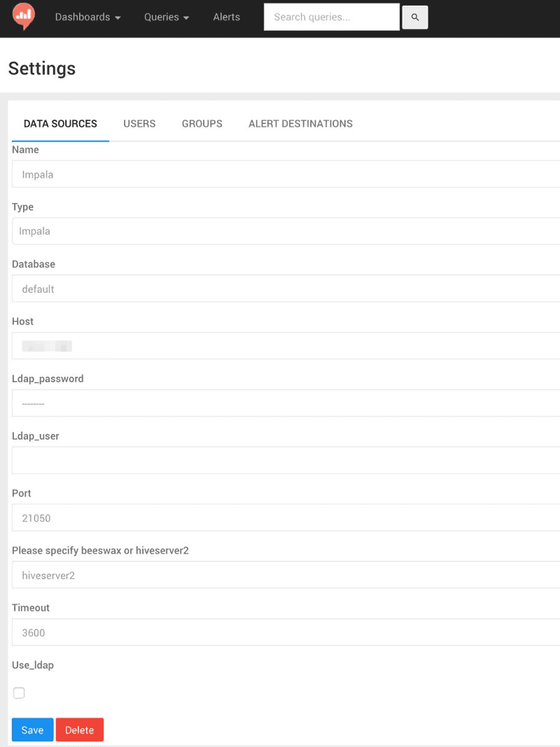Click the Search queries input field

click(x=331, y=17)
